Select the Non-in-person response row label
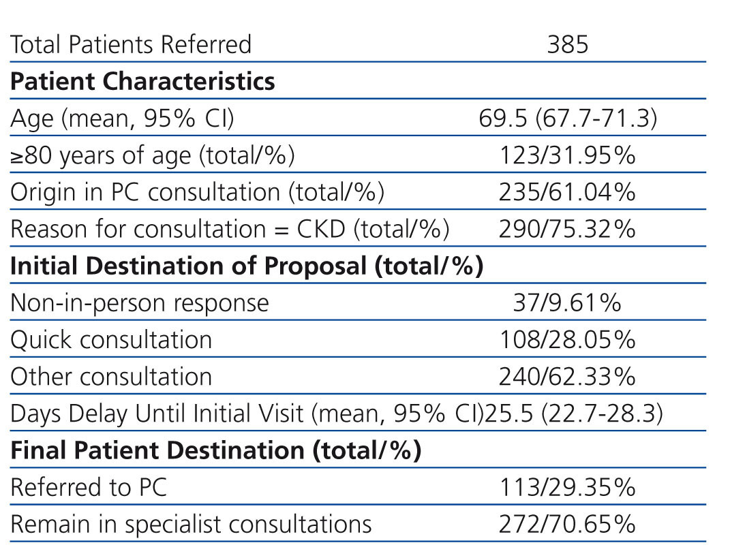 tap(140, 302)
